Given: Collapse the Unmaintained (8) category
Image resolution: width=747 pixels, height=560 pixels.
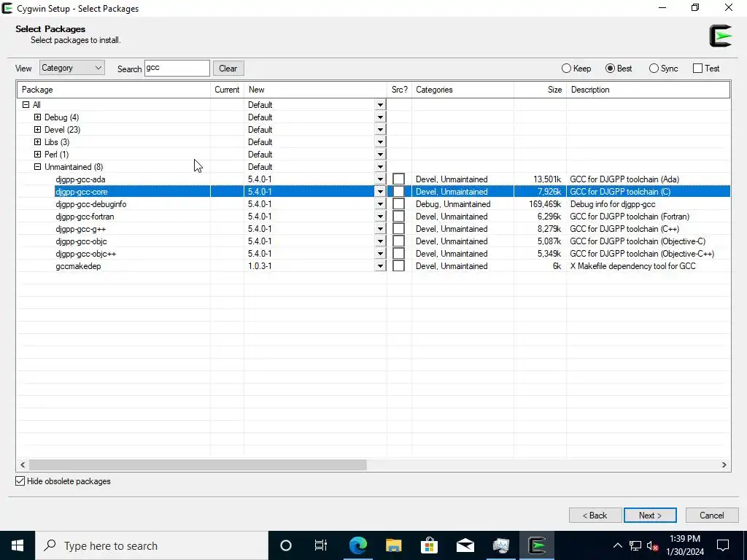Looking at the screenshot, I should (x=38, y=167).
